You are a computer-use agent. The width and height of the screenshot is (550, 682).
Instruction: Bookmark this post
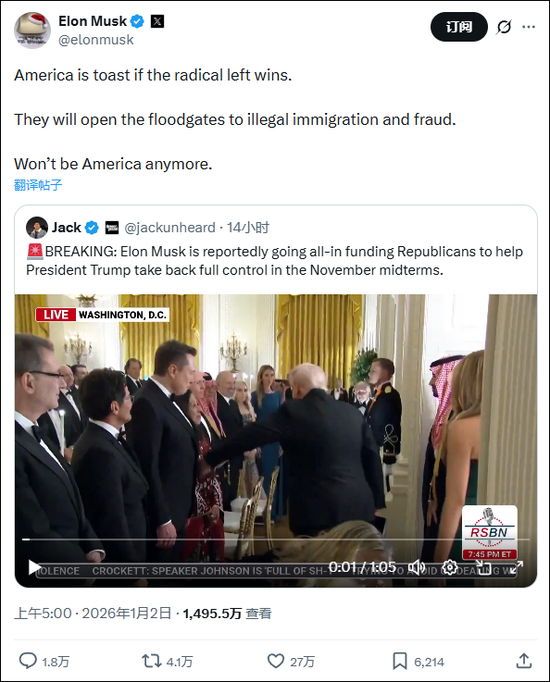[x=400, y=661]
